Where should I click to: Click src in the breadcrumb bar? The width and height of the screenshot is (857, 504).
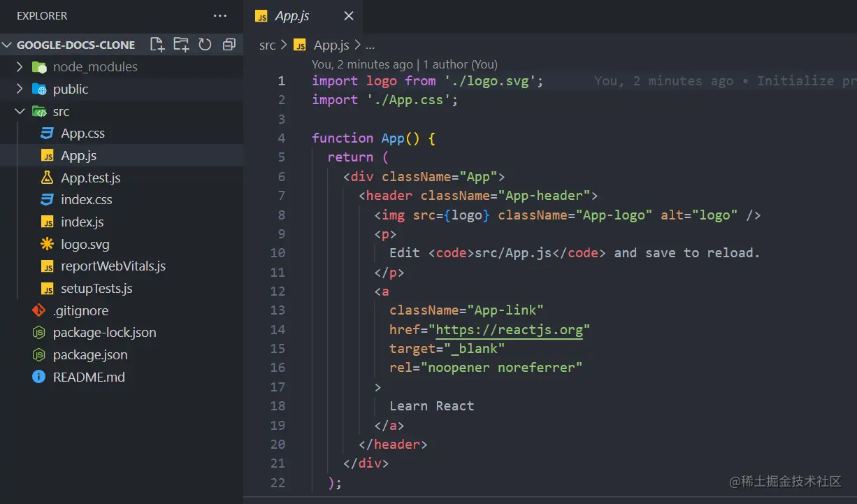coord(267,45)
